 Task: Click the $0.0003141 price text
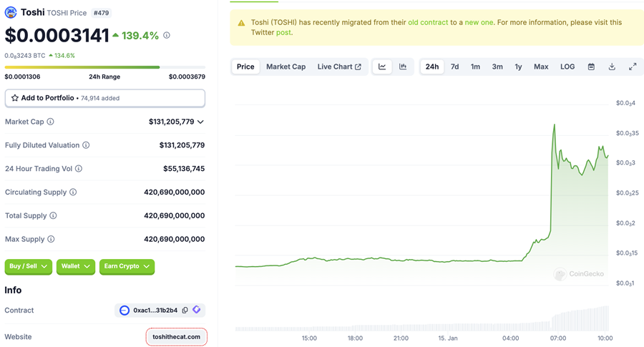point(57,35)
